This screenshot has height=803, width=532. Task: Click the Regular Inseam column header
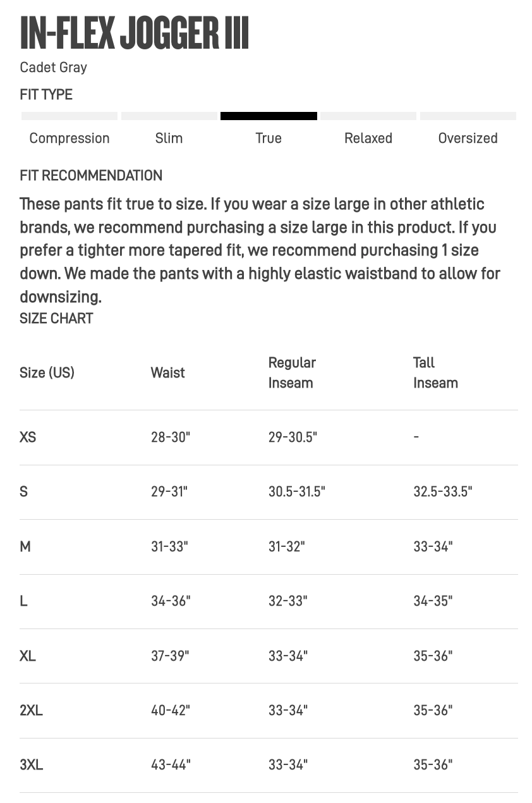point(292,372)
